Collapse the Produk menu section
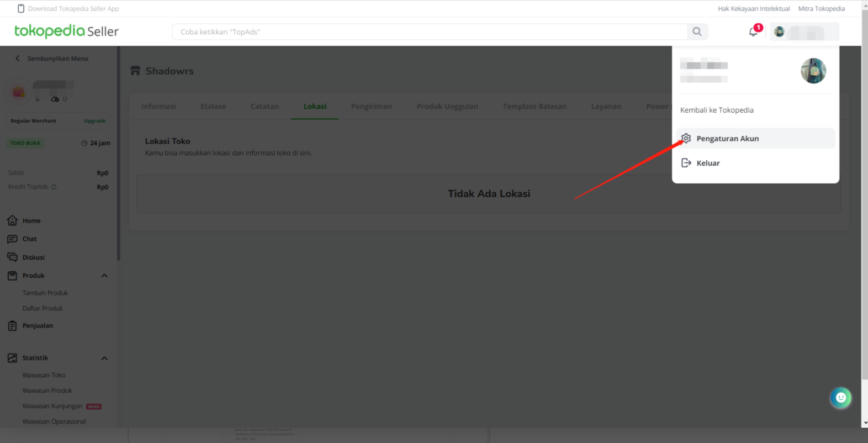Viewport: 868px width, 443px height. (x=104, y=276)
